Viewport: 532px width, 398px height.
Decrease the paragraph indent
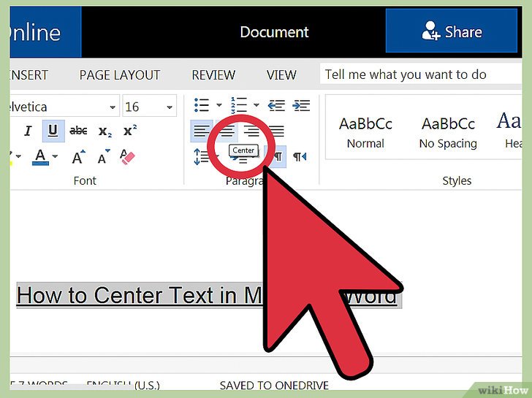276,106
